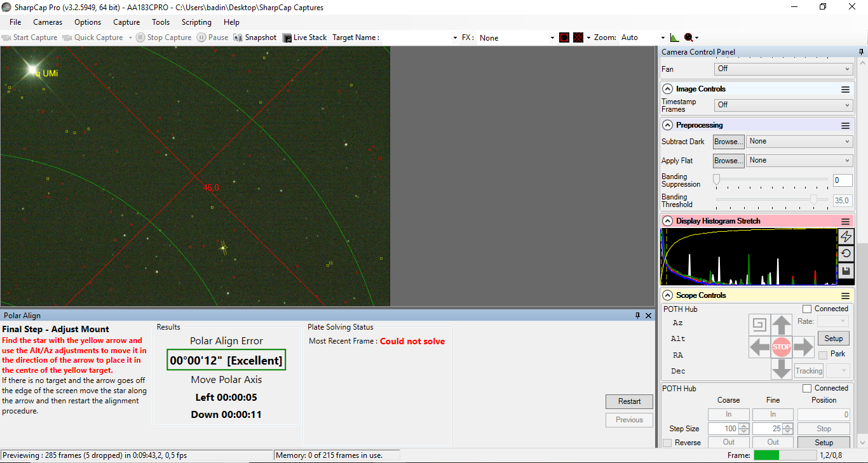Tick the focuser POTH Hub Connected checkbox
Viewport: 868px width, 463px height.
807,388
